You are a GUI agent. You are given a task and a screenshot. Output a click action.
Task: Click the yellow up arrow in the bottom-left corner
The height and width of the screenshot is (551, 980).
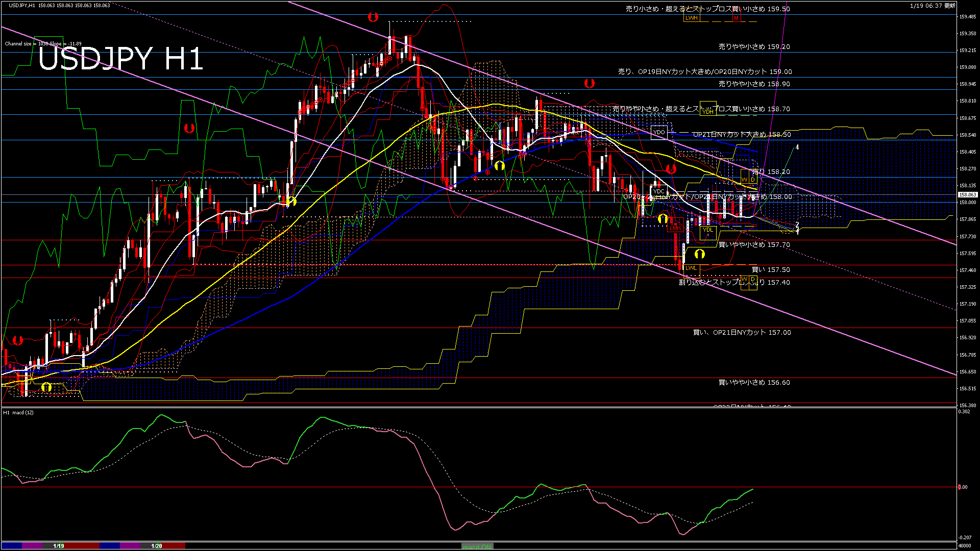click(46, 388)
